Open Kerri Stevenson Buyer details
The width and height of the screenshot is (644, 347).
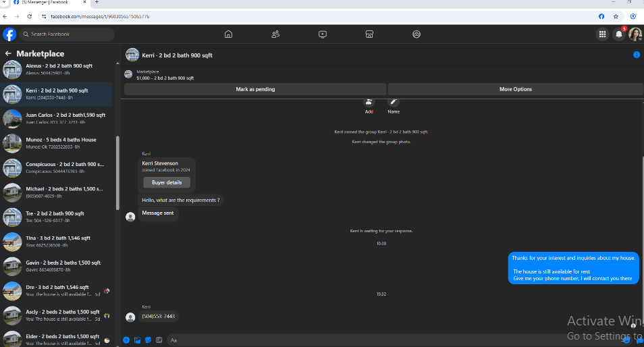(167, 182)
